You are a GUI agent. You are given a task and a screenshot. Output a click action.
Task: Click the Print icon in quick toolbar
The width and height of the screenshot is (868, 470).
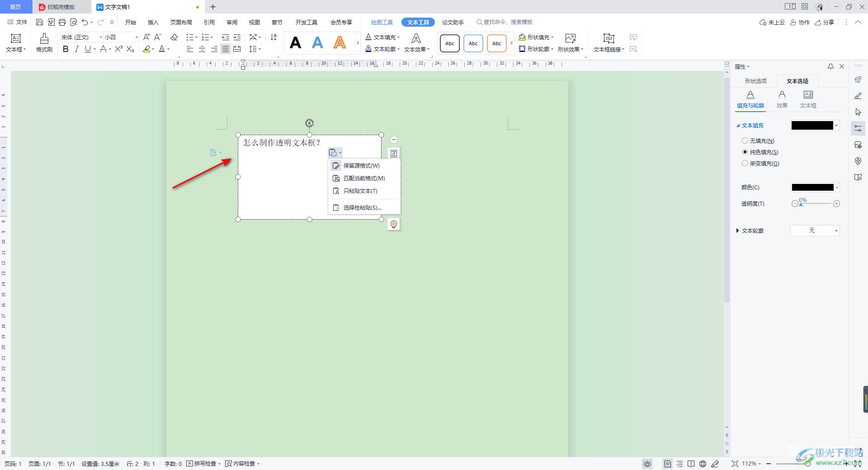click(62, 22)
